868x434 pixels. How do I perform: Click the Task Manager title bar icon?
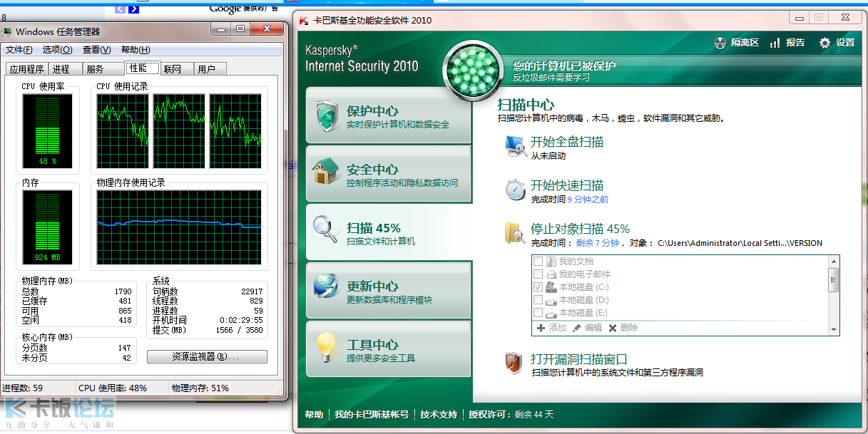coord(7,31)
